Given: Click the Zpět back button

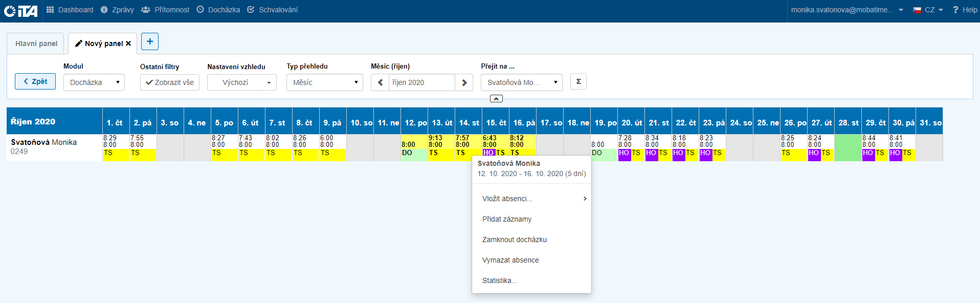Looking at the screenshot, I should pyautogui.click(x=35, y=81).
